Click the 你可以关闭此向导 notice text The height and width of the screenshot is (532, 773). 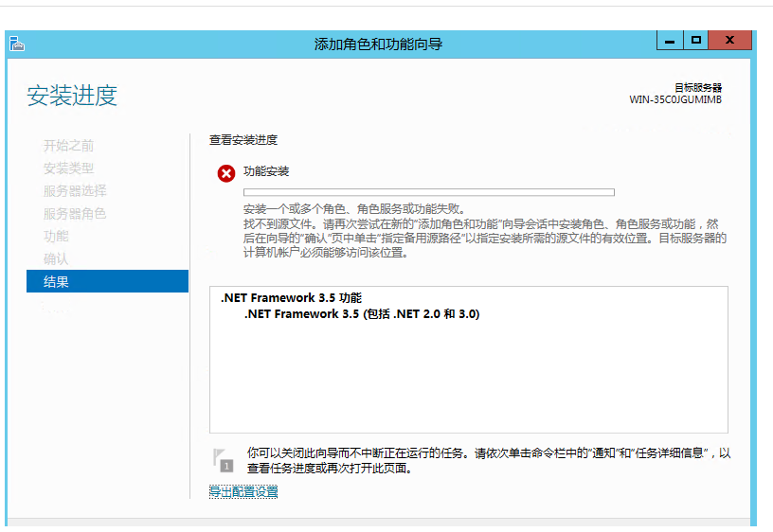489,461
